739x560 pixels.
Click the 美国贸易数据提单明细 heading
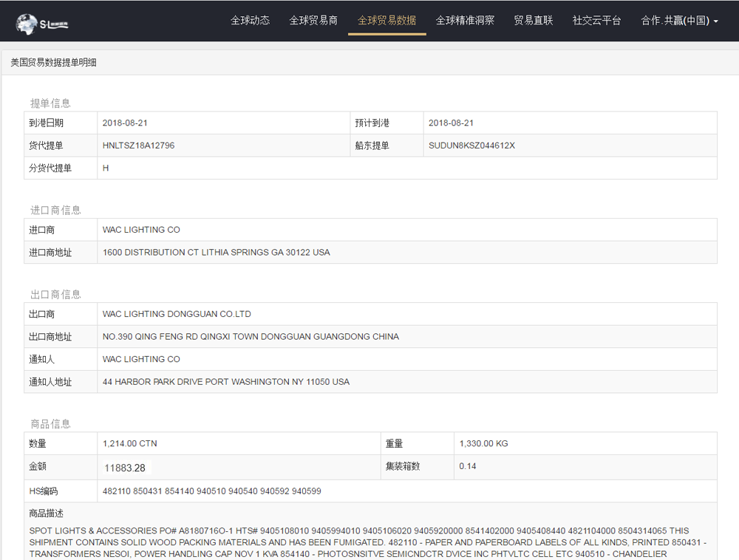click(53, 62)
